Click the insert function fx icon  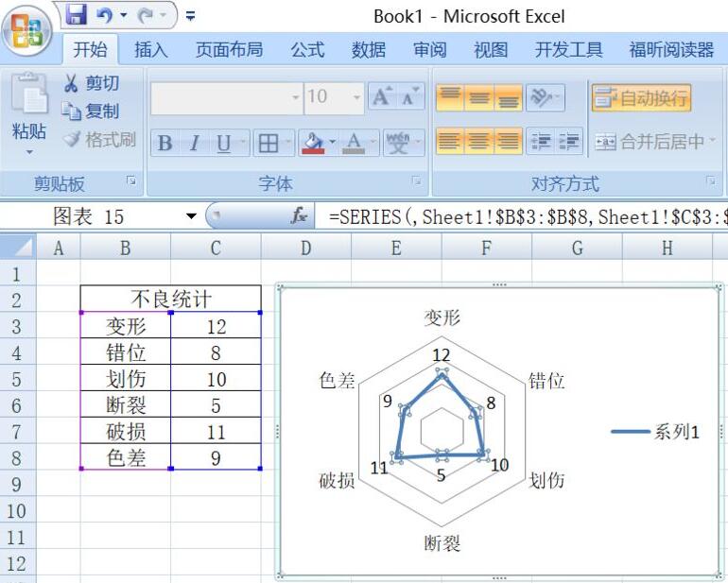pos(299,216)
